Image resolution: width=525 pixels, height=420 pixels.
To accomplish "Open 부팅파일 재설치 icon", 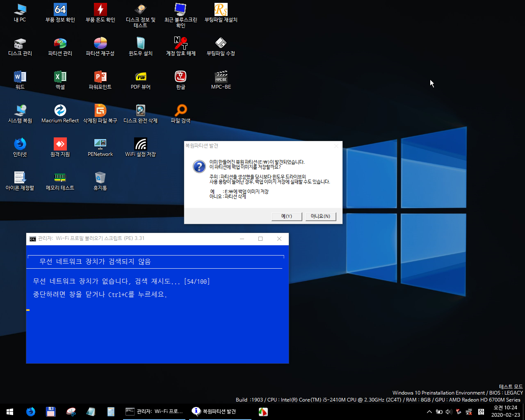I will tap(221, 13).
